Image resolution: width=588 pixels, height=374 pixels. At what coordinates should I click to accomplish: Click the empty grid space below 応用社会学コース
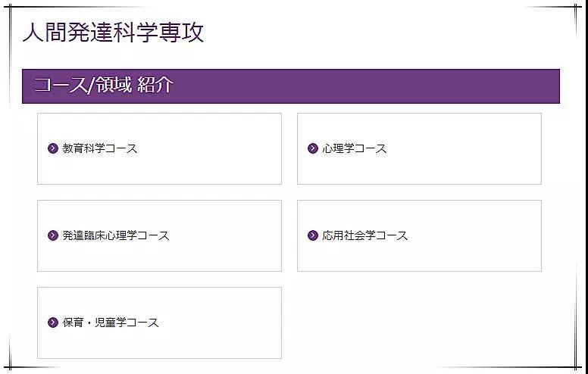coord(419,323)
